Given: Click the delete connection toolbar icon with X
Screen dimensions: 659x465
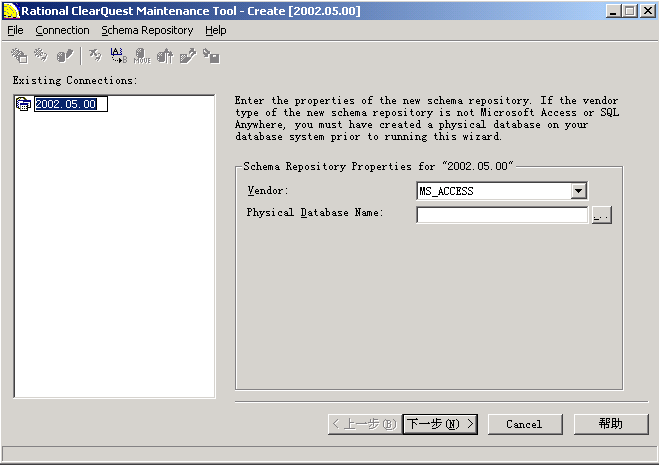Looking at the screenshot, I should tap(95, 55).
